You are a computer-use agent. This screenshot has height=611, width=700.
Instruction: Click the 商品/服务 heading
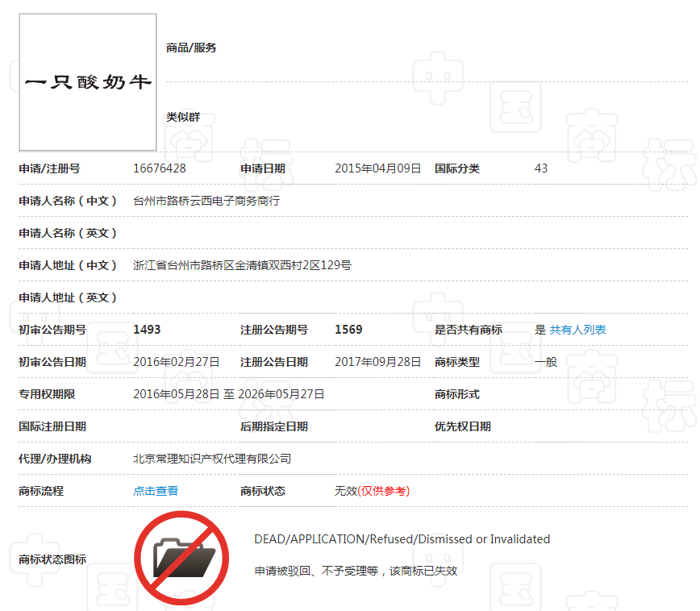(191, 48)
